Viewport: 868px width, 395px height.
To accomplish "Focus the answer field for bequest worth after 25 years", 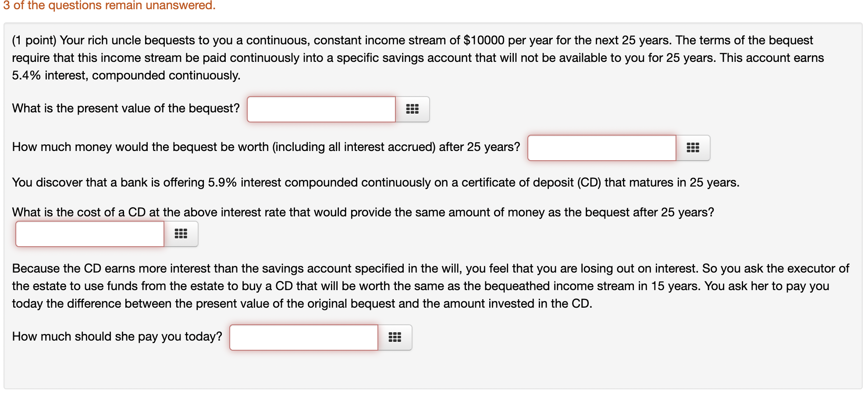I will (x=601, y=148).
